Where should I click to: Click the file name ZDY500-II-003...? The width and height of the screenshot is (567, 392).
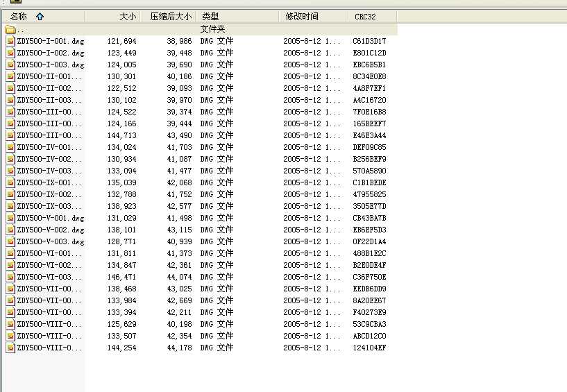click(49, 100)
